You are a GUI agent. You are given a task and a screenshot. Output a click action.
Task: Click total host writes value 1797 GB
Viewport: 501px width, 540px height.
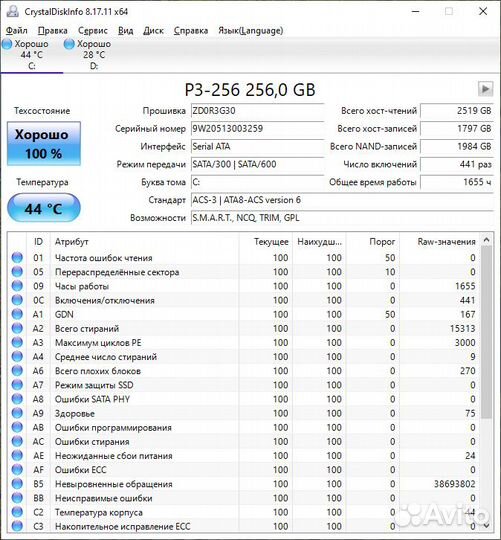tap(457, 129)
